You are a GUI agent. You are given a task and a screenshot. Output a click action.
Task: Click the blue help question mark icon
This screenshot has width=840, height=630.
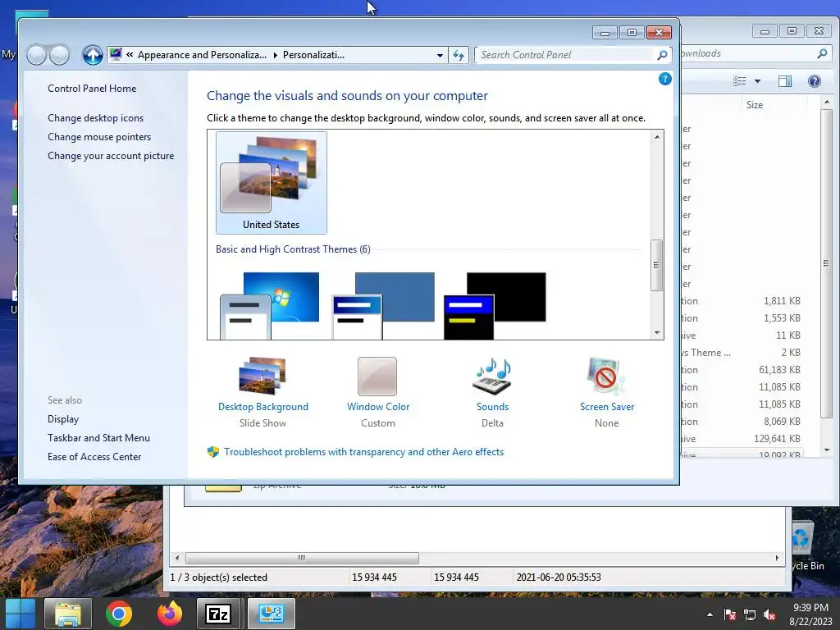[664, 80]
